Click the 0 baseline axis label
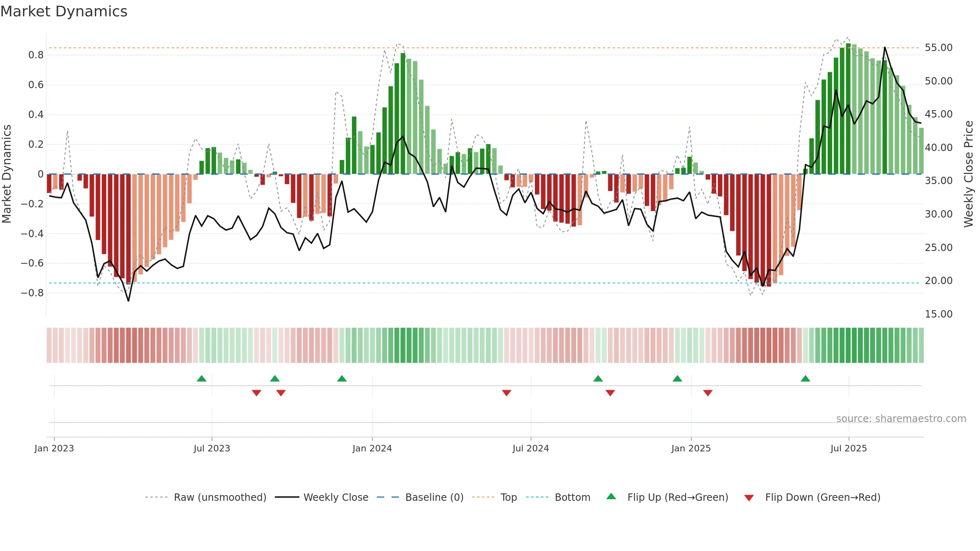Image resolution: width=980 pixels, height=551 pixels. click(x=40, y=174)
